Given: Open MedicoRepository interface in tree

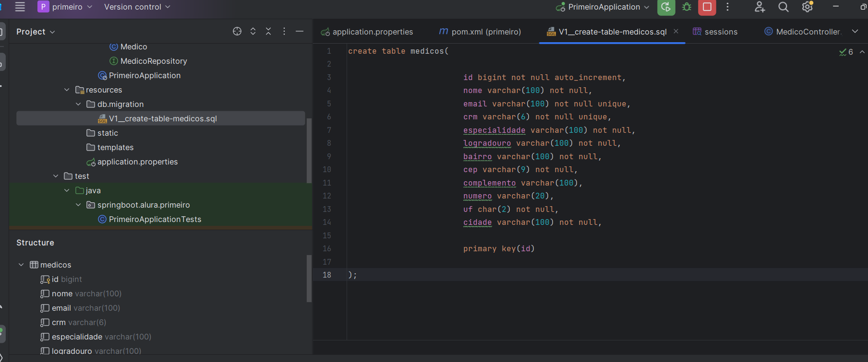Looking at the screenshot, I should coord(148,61).
